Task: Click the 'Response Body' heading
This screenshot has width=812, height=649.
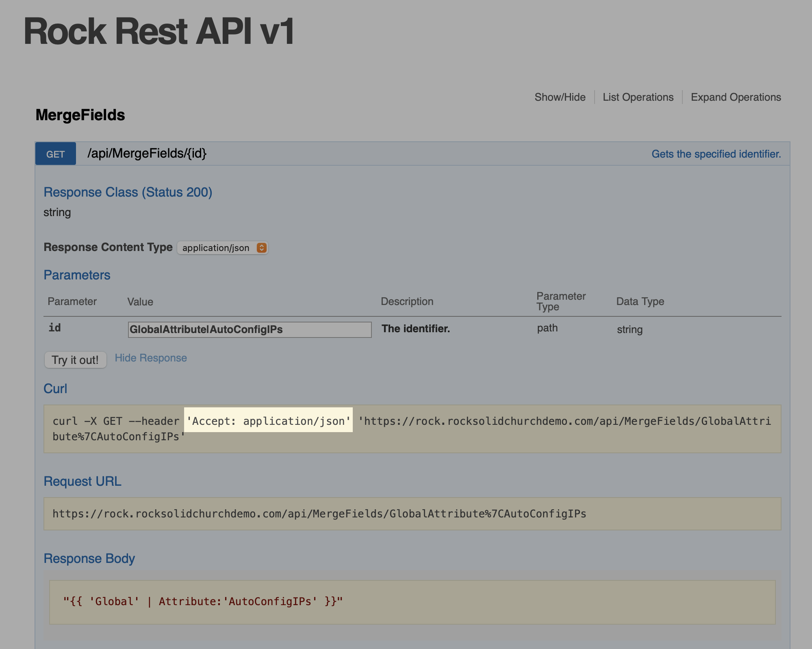Action: click(89, 558)
